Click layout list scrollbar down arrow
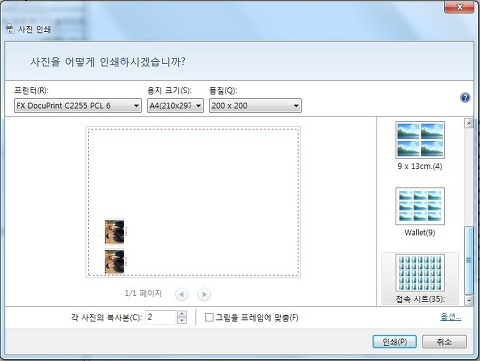Screen dimensions: 480x361 pyautogui.click(x=469, y=300)
